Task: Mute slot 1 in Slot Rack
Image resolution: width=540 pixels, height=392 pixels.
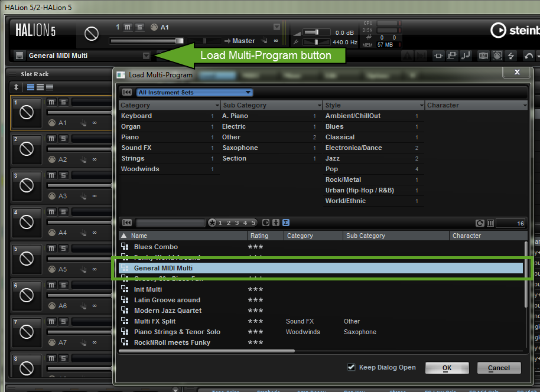Action: coord(51,102)
